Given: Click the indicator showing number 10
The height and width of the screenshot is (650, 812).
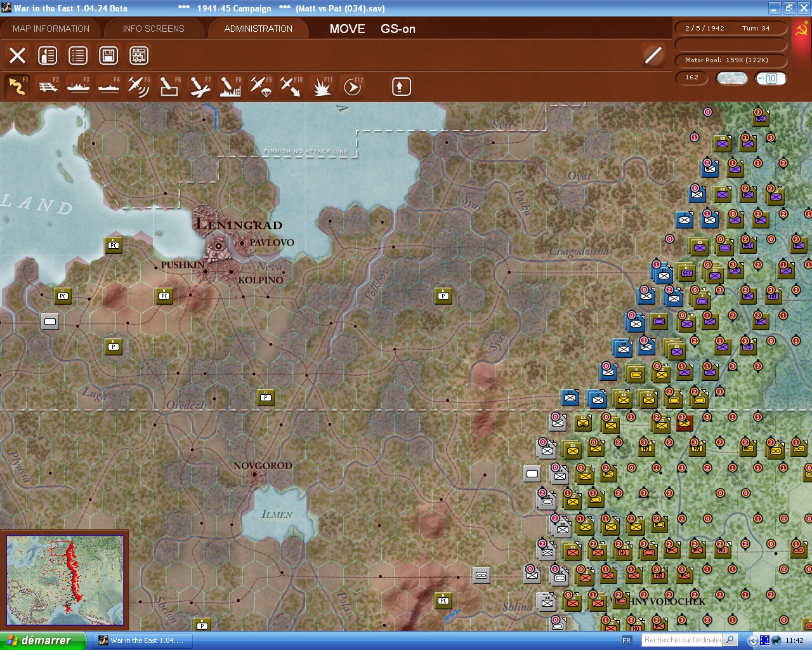Looking at the screenshot, I should (x=771, y=78).
